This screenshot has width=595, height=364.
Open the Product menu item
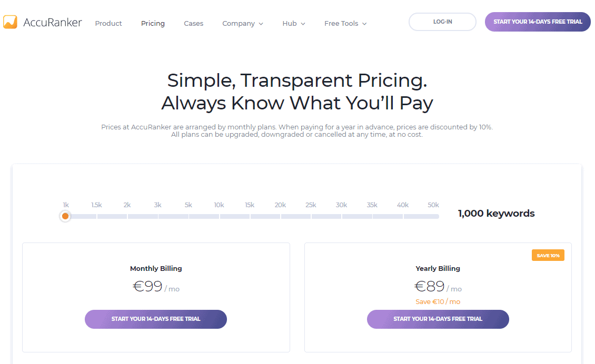[108, 24]
